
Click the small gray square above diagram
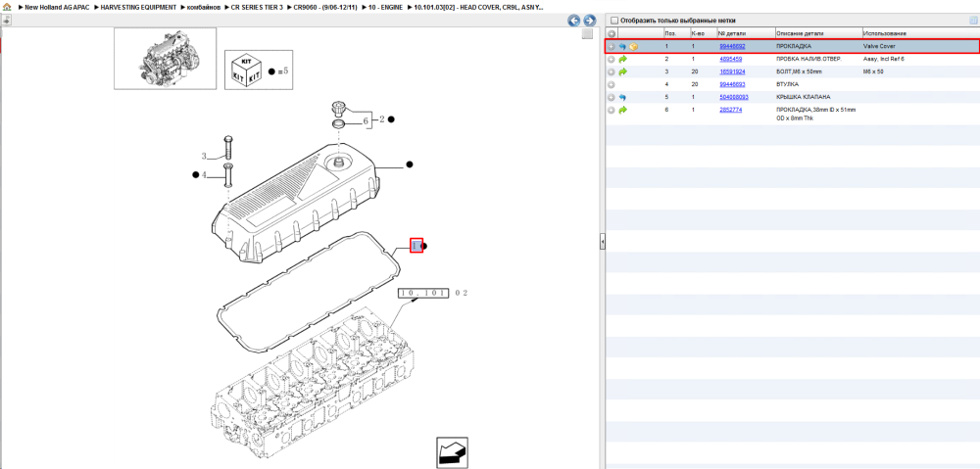pos(587,33)
